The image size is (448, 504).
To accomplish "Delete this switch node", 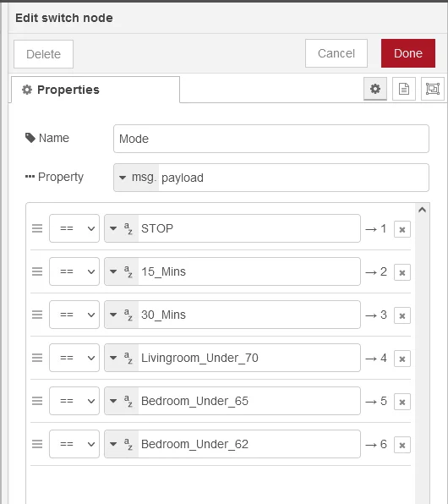I will [43, 54].
